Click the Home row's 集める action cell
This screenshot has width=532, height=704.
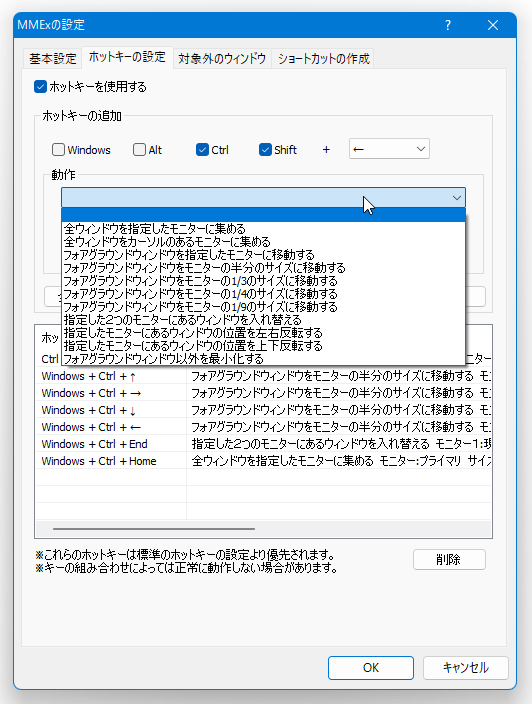click(x=339, y=462)
